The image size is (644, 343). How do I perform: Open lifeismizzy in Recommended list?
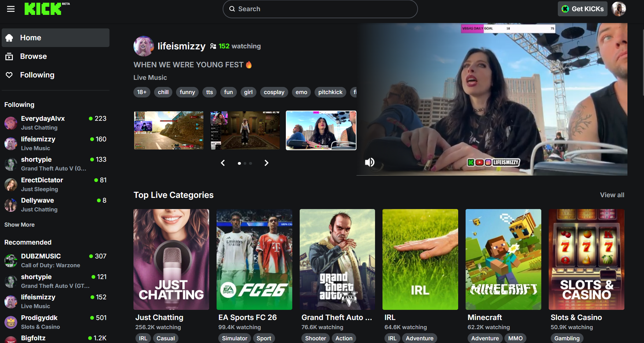coord(55,301)
